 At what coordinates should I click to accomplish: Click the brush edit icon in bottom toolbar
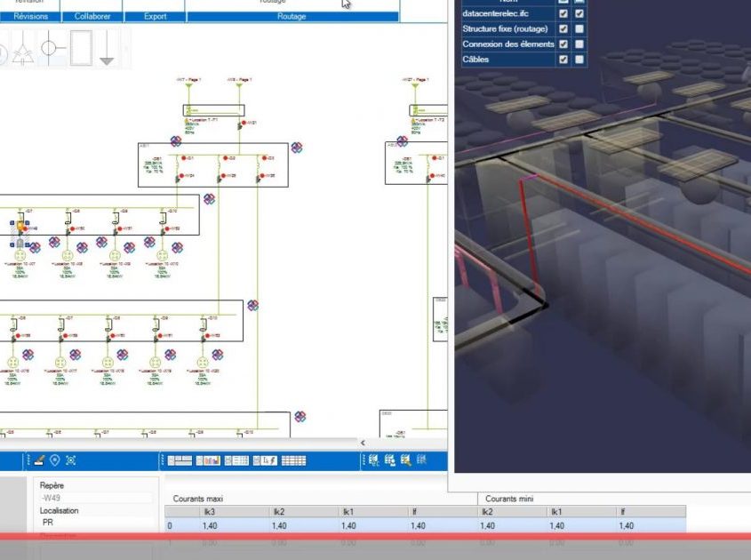click(x=39, y=460)
